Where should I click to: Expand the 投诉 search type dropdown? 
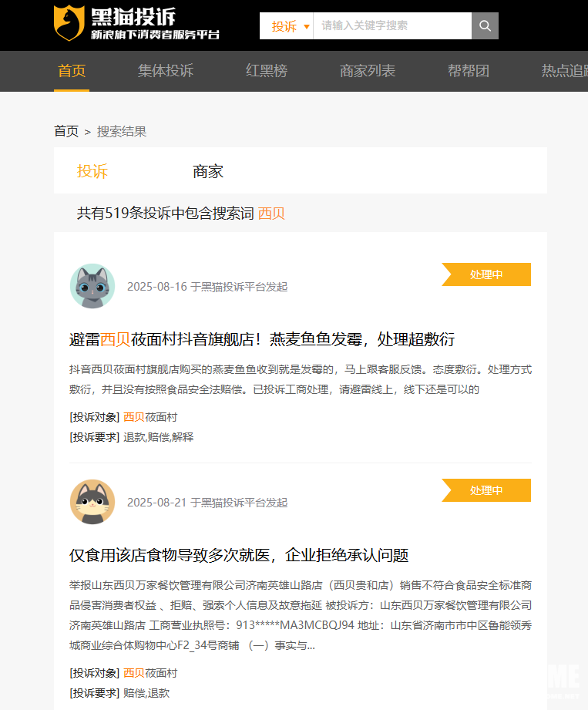point(291,26)
